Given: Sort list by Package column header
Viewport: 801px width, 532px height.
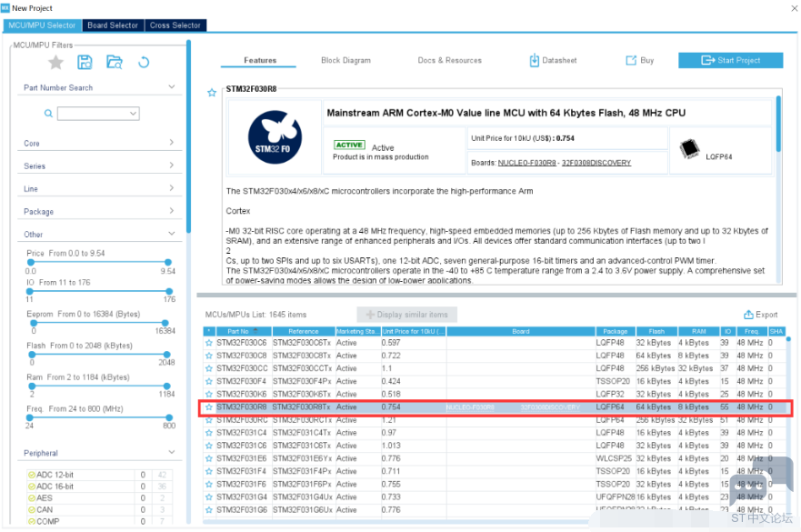Looking at the screenshot, I should pos(615,331).
